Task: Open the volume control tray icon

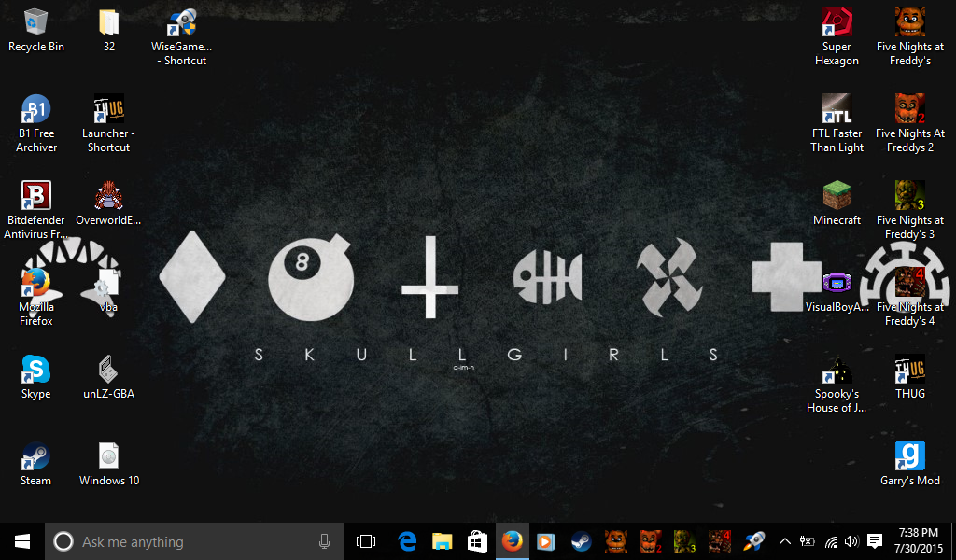Action: pos(851,541)
